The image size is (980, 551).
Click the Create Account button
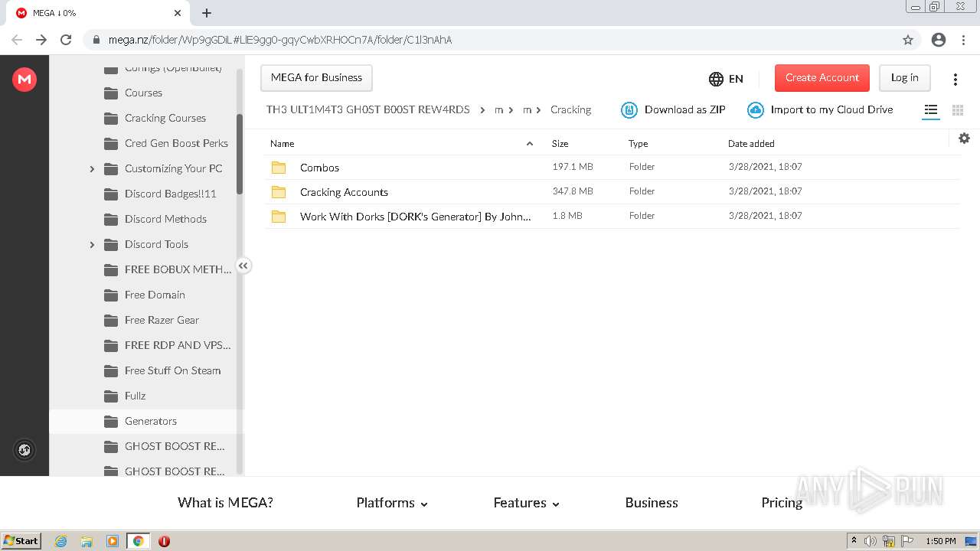[822, 78]
